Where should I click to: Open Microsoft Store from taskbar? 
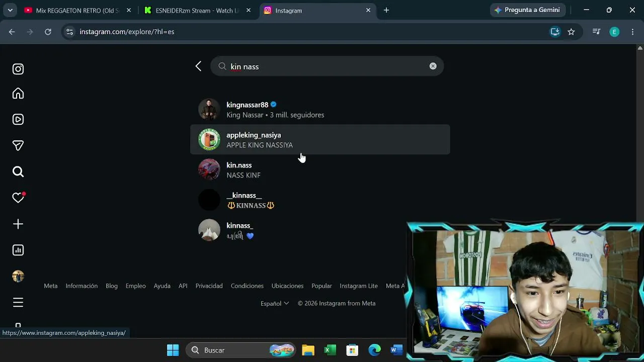point(352,350)
